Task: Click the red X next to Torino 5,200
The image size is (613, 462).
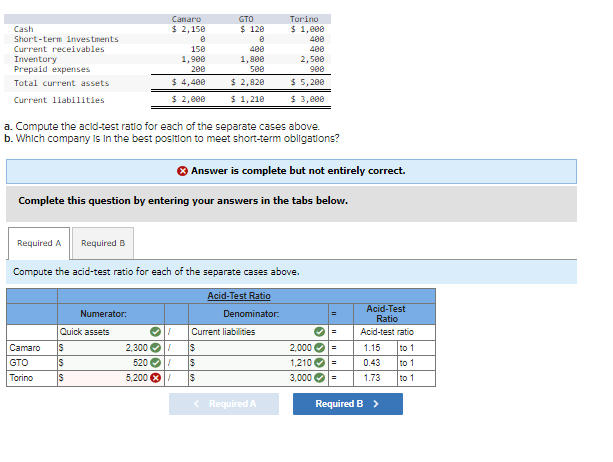Action: [x=156, y=378]
